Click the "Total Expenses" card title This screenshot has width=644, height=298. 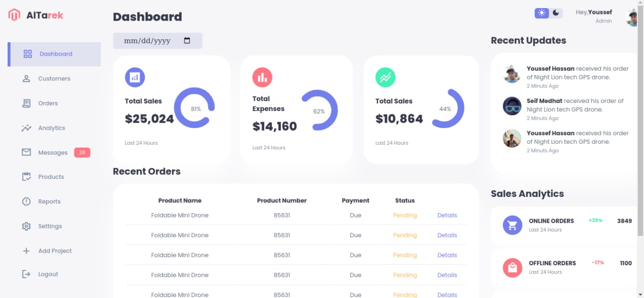268,104
